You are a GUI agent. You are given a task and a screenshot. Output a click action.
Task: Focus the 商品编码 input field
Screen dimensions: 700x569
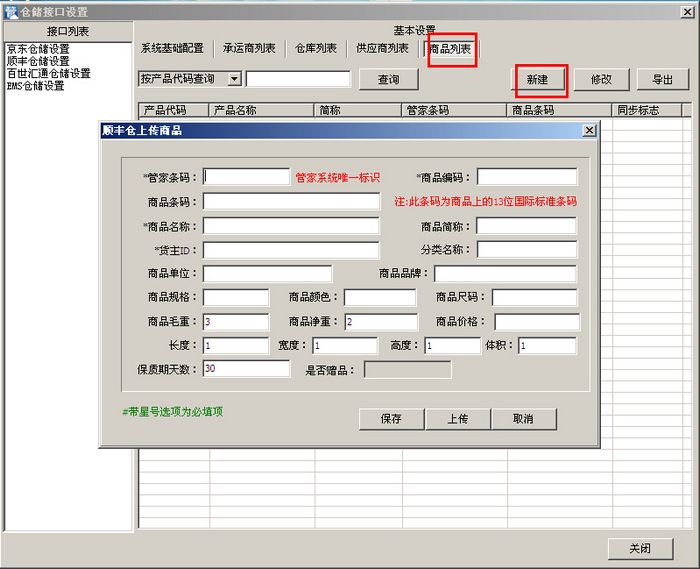[527, 177]
